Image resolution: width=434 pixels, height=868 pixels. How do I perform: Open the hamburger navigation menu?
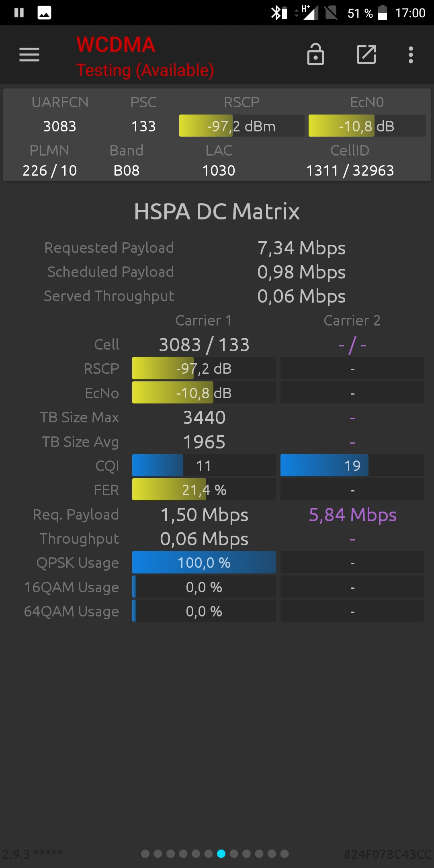pyautogui.click(x=29, y=55)
